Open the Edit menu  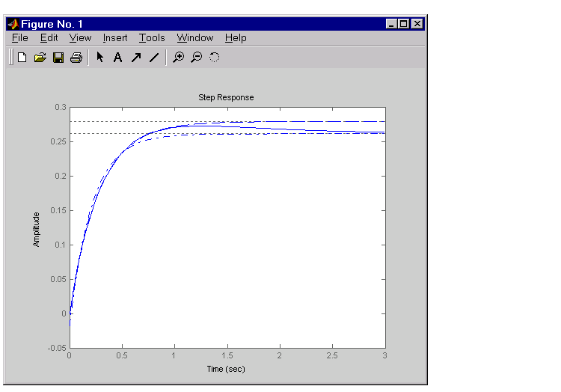click(49, 38)
